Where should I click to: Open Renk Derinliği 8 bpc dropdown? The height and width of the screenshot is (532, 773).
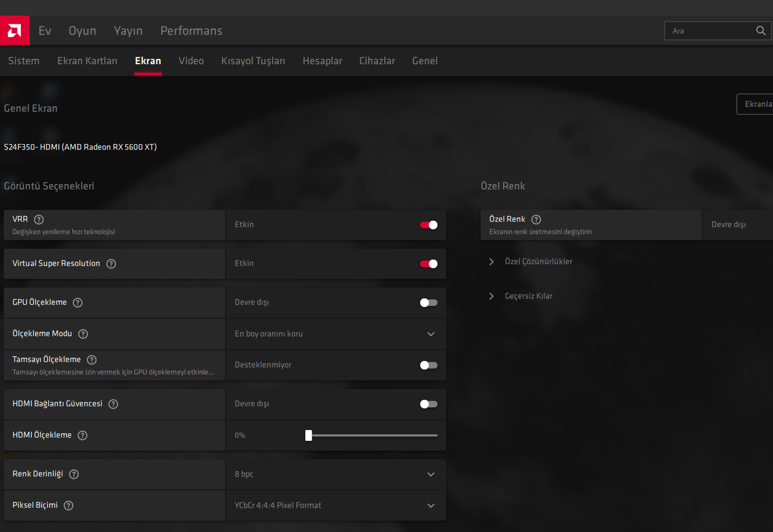pyautogui.click(x=336, y=474)
